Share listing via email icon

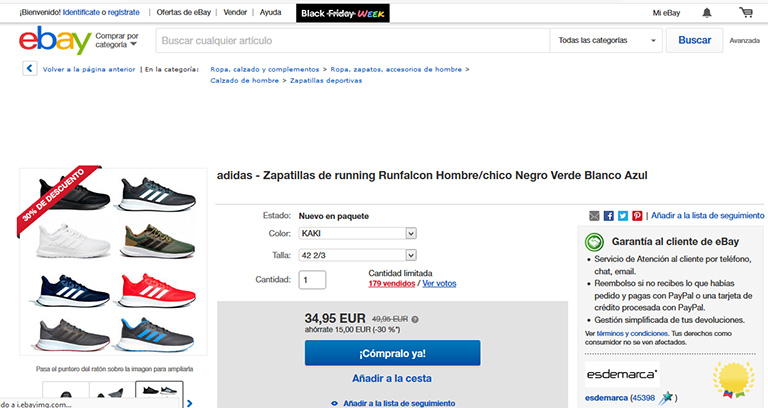coord(595,215)
